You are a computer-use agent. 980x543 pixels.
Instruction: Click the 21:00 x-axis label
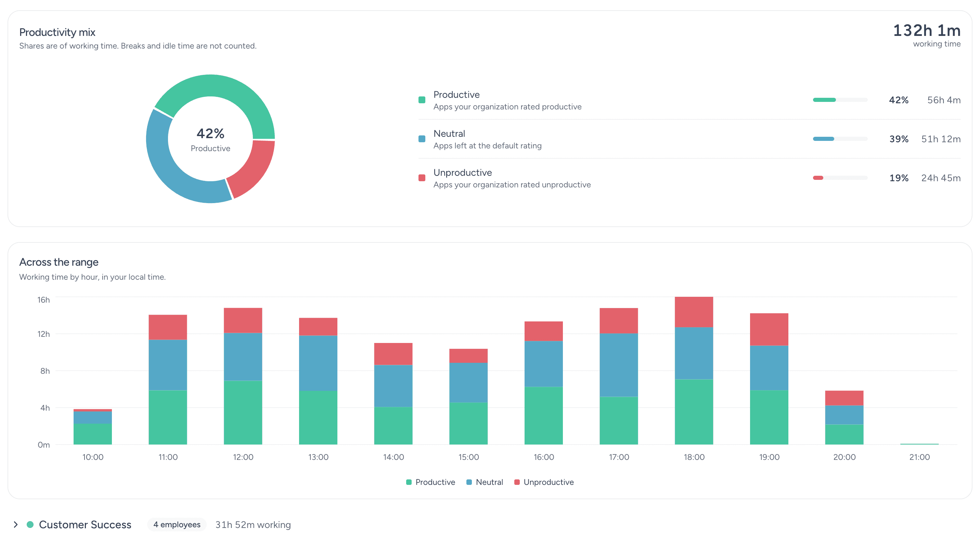click(x=919, y=457)
